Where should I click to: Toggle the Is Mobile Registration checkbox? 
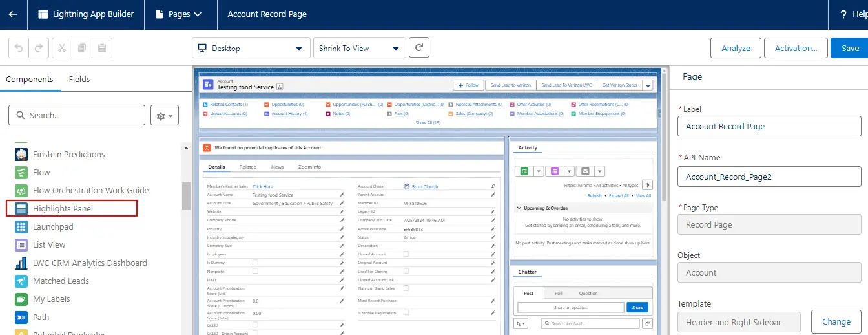pos(406,312)
